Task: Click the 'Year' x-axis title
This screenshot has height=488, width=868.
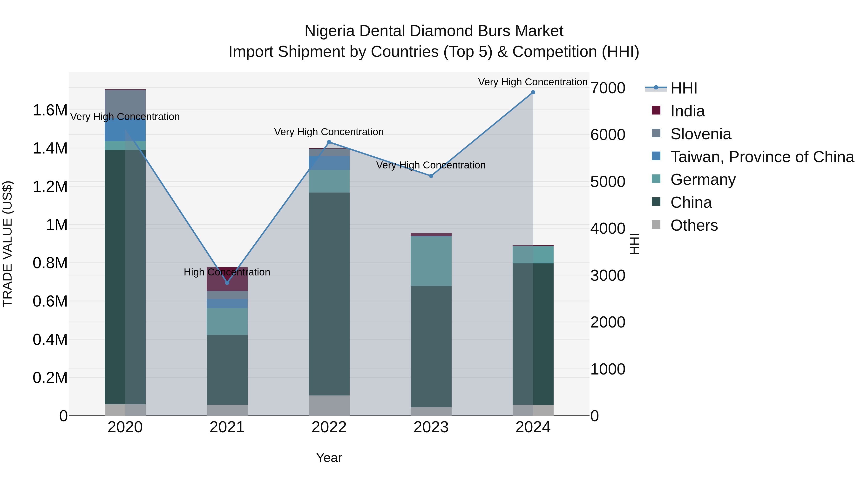Action: coord(329,458)
